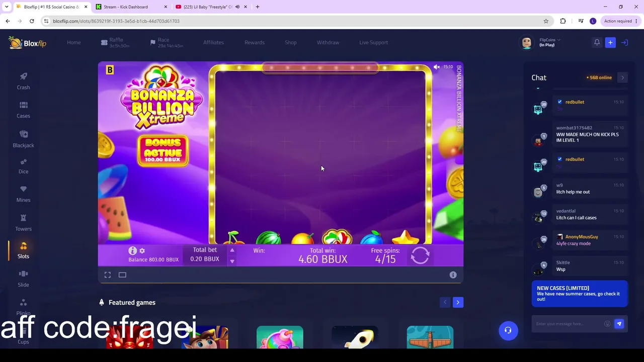Viewport: 644px width, 362px height.
Task: Open the Raffle page
Action: [115, 43]
